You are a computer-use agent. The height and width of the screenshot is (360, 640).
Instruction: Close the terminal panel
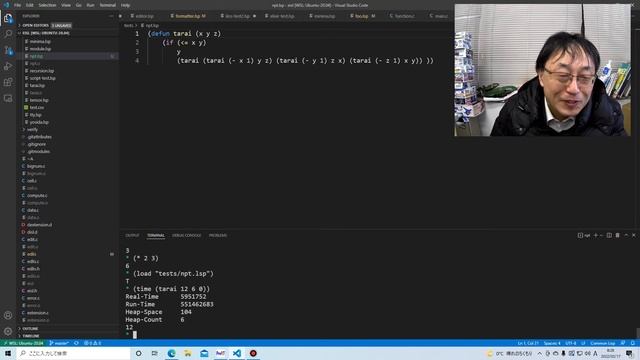coord(634,236)
